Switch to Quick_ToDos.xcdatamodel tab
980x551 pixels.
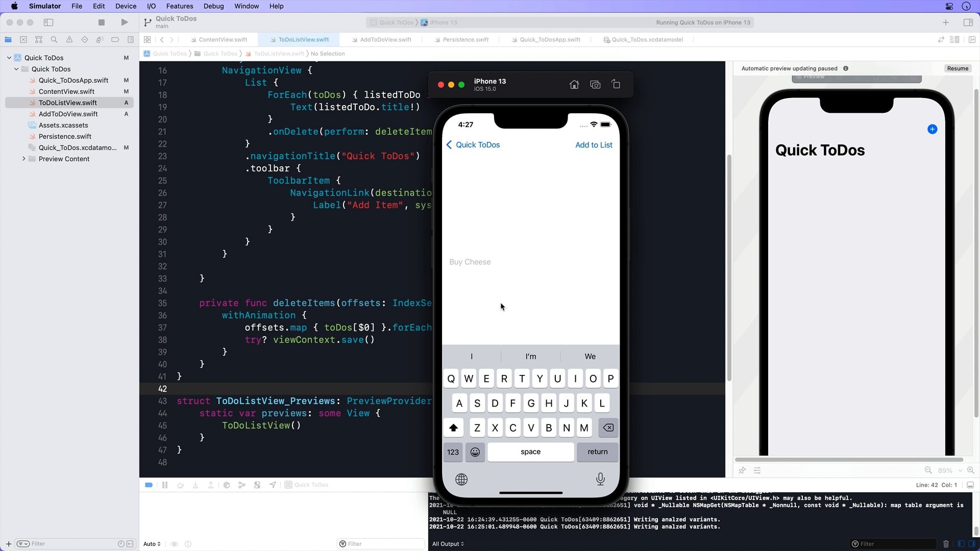pyautogui.click(x=643, y=40)
